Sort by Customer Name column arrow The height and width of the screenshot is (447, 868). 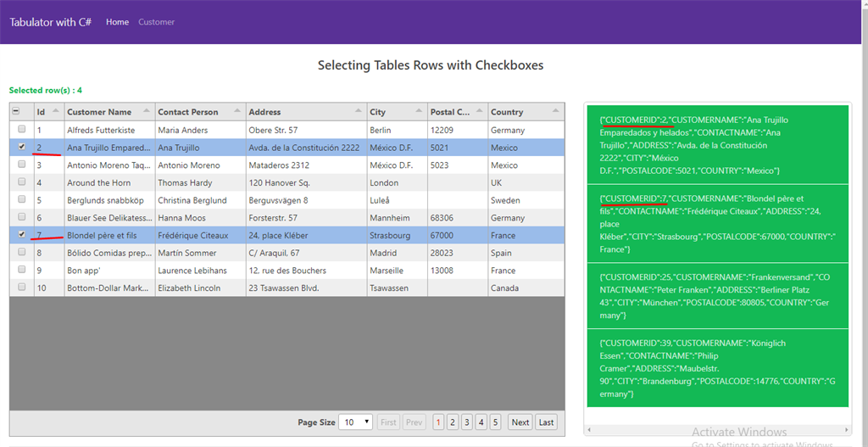pyautogui.click(x=146, y=111)
